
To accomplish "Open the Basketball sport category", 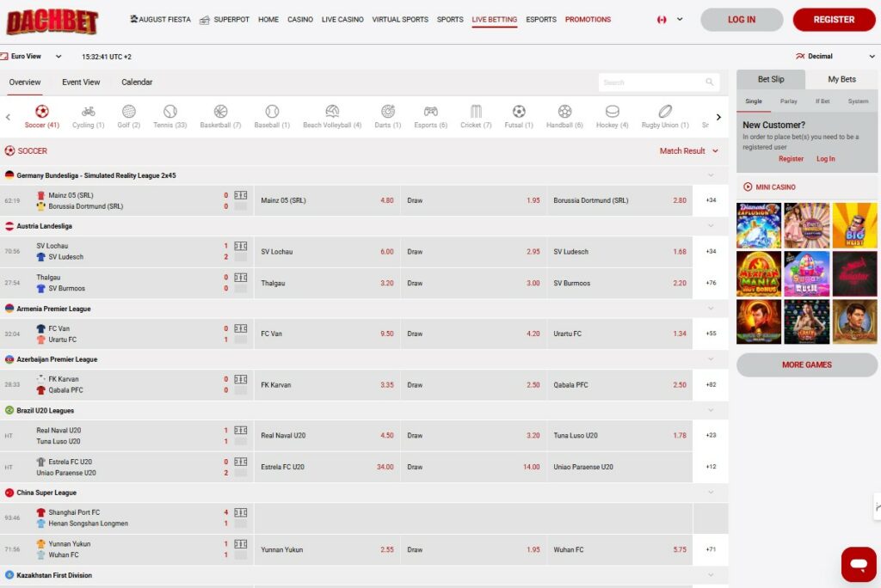I will [220, 116].
